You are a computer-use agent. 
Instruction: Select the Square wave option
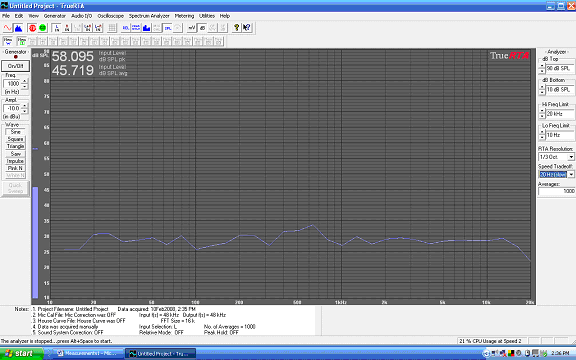15,139
